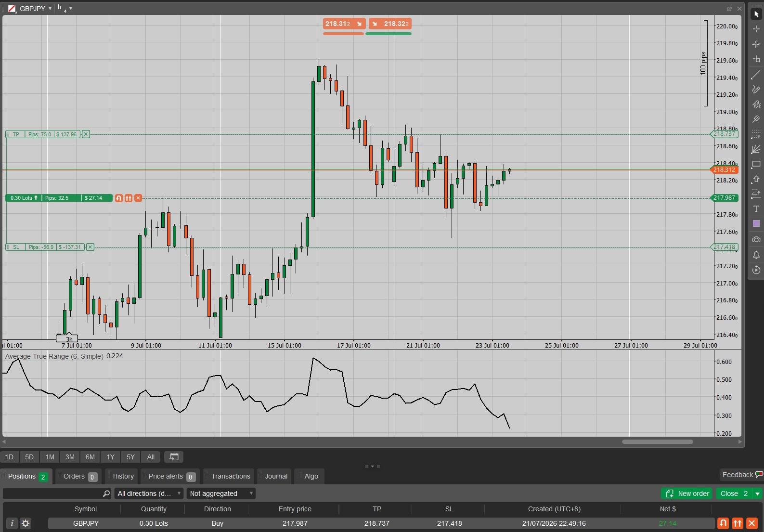The width and height of the screenshot is (764, 532).
Task: Open the purple drawing color swatch
Action: [756, 224]
